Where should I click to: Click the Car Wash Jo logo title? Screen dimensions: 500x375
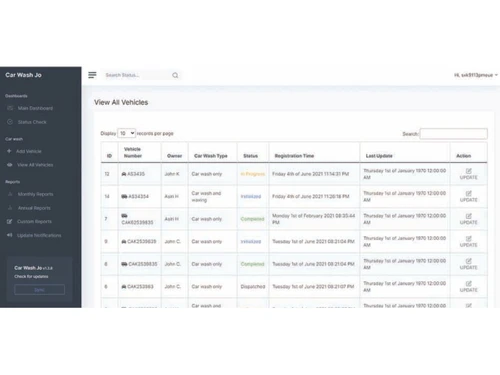click(23, 75)
